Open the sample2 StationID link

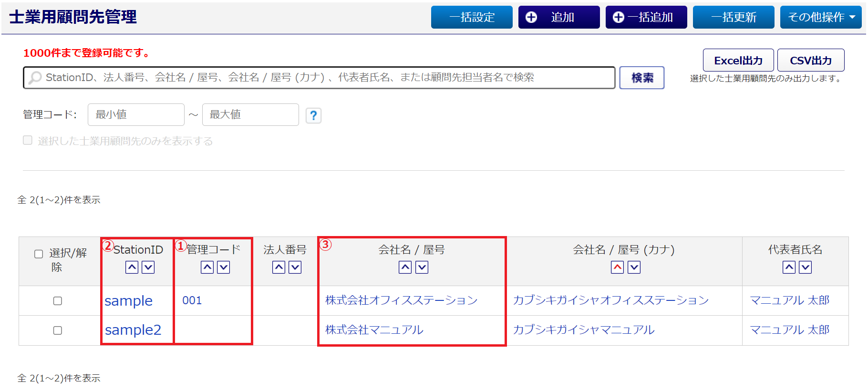(133, 330)
